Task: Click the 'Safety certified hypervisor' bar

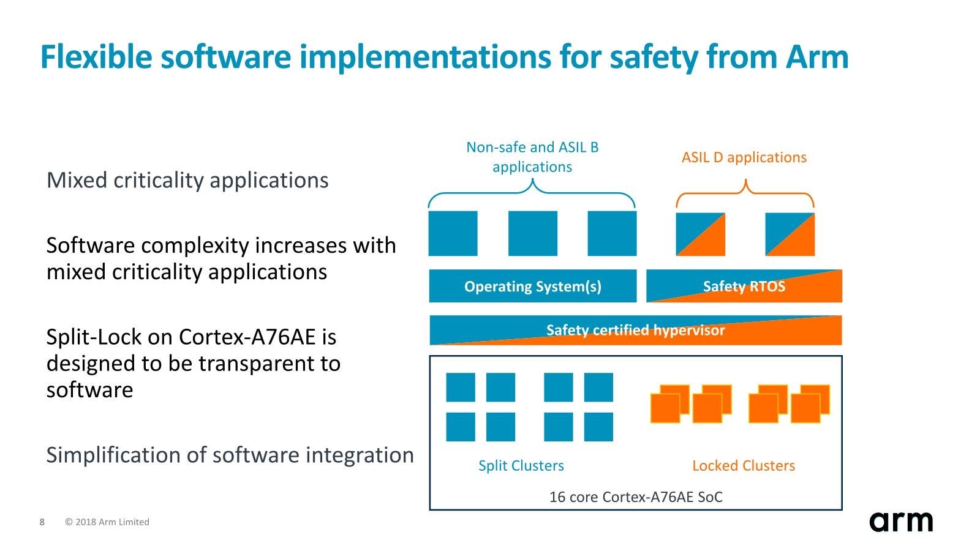Action: tap(636, 331)
